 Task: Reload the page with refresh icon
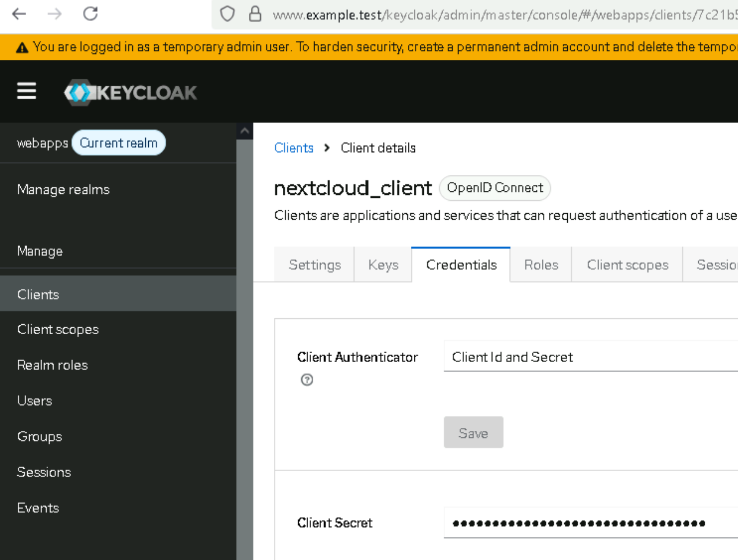pyautogui.click(x=91, y=14)
